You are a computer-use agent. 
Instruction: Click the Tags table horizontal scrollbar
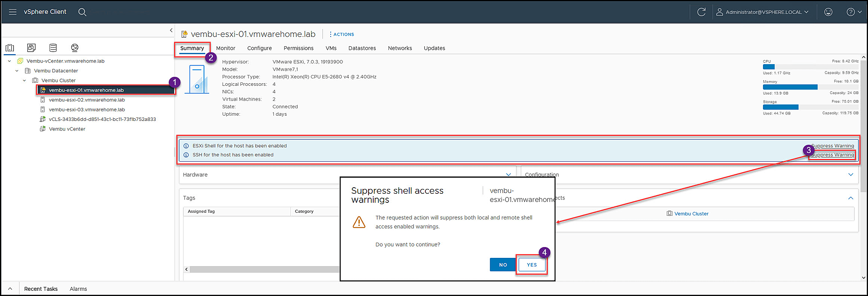[x=264, y=270]
